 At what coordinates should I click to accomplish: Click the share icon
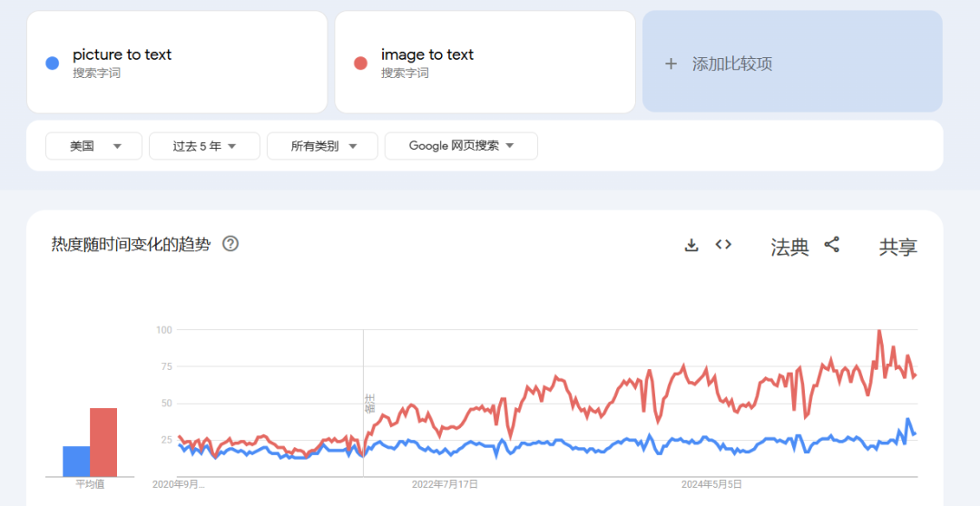(831, 245)
